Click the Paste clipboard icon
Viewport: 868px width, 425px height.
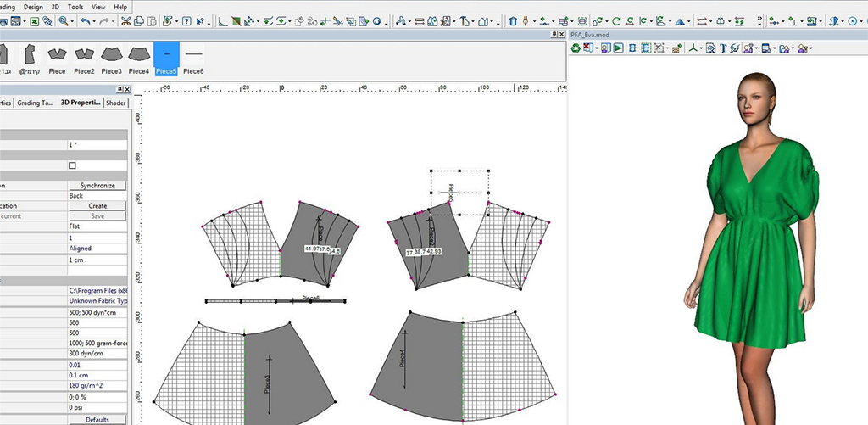pos(151,21)
